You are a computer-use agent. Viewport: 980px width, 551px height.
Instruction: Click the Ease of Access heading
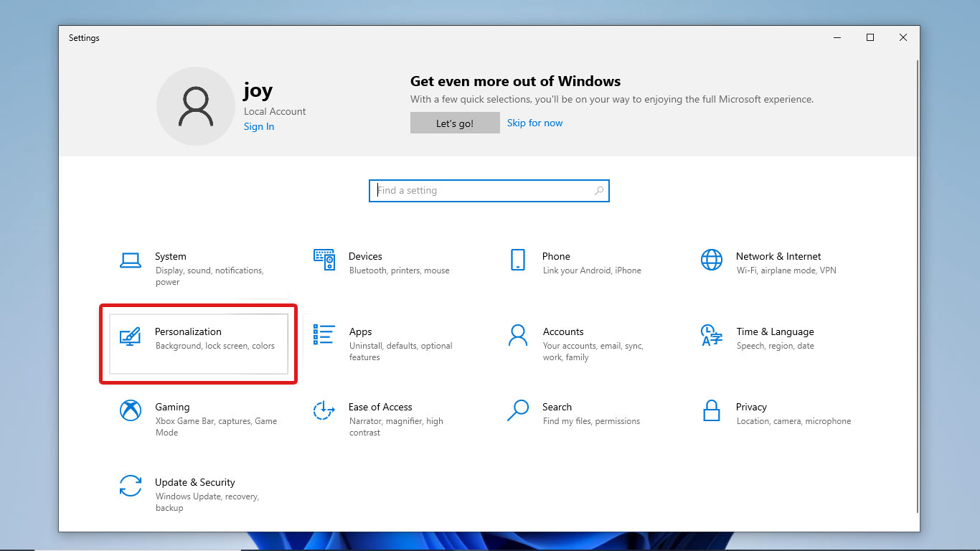pyautogui.click(x=380, y=407)
